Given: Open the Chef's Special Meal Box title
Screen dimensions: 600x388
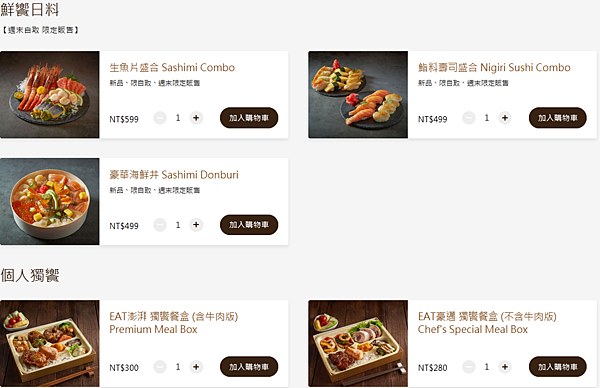Looking at the screenshot, I should pyautogui.click(x=487, y=323).
